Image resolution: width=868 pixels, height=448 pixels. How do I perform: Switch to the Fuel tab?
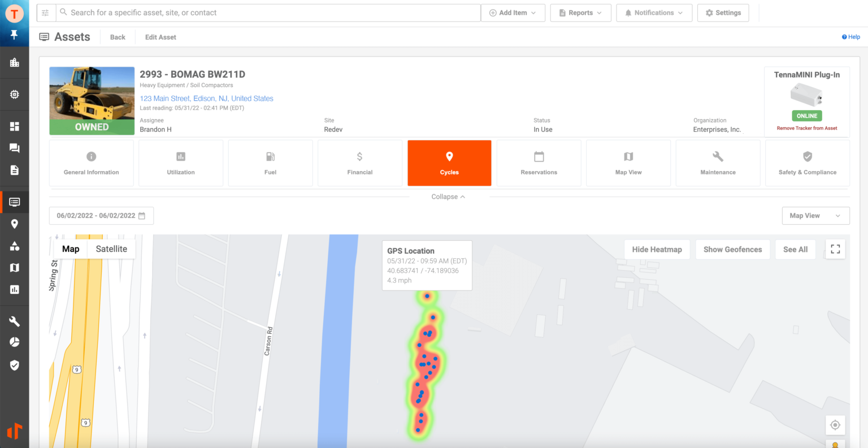pos(270,163)
